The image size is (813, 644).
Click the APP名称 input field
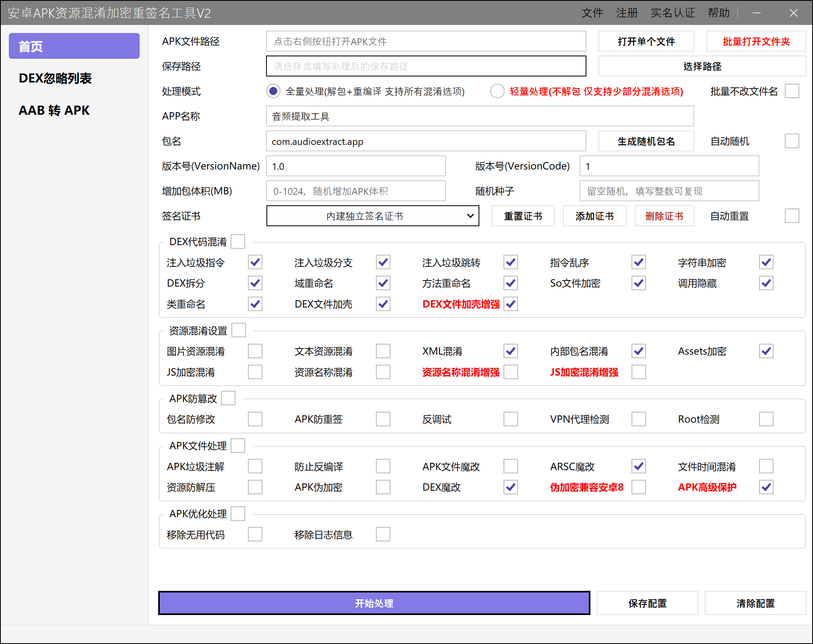(480, 116)
